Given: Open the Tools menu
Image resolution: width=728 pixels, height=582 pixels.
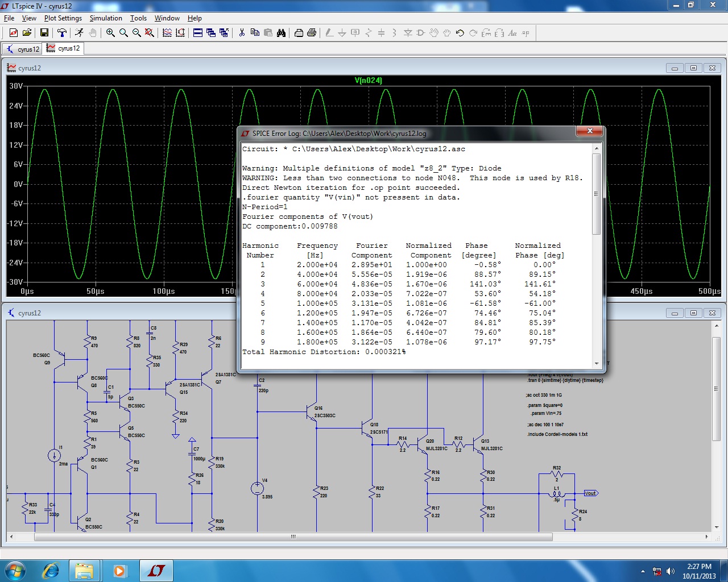Looking at the screenshot, I should (x=138, y=18).
